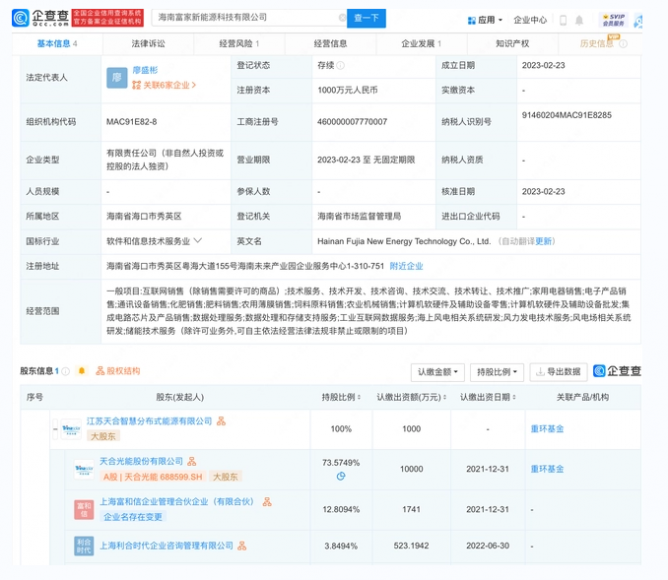Click the 天合光能 company logo thumbnail

[x=83, y=467]
